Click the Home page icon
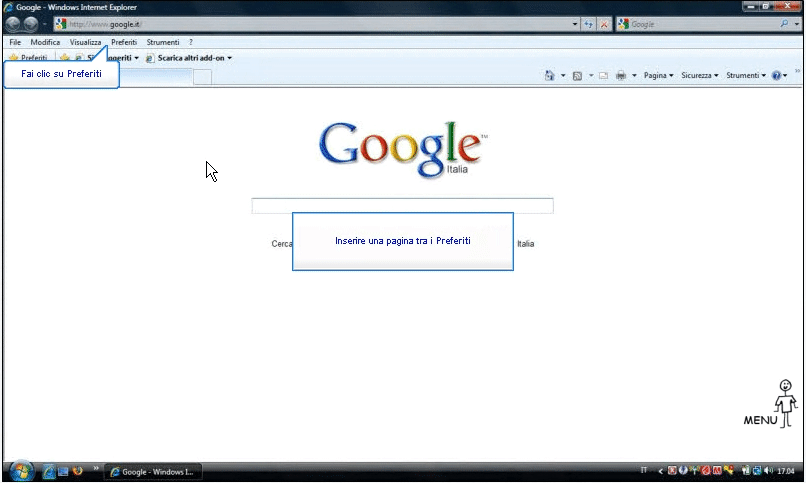Screen dimensions: 806x483 (x=549, y=76)
